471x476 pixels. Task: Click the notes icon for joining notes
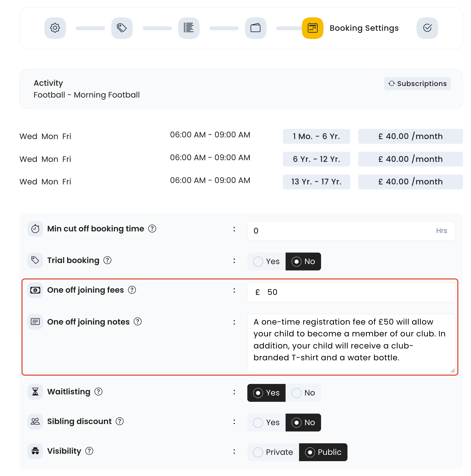pyautogui.click(x=35, y=322)
